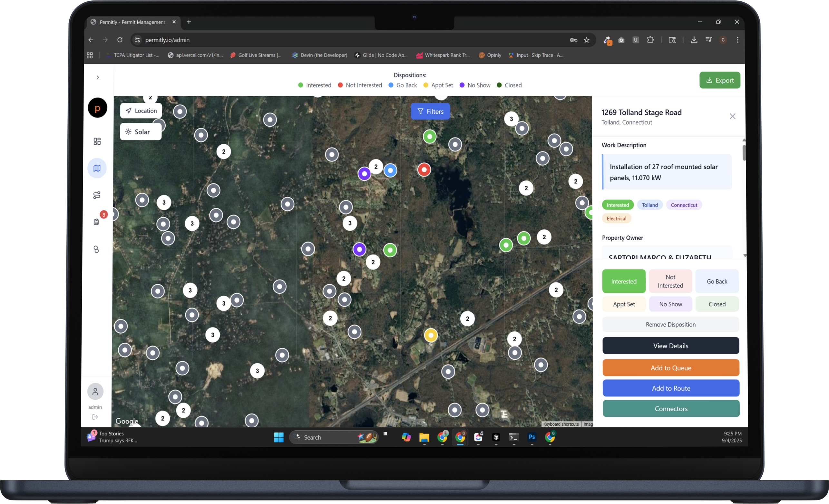Viewport: 829px width, 504px height.
Task: Open a new browser tab
Action: click(189, 22)
